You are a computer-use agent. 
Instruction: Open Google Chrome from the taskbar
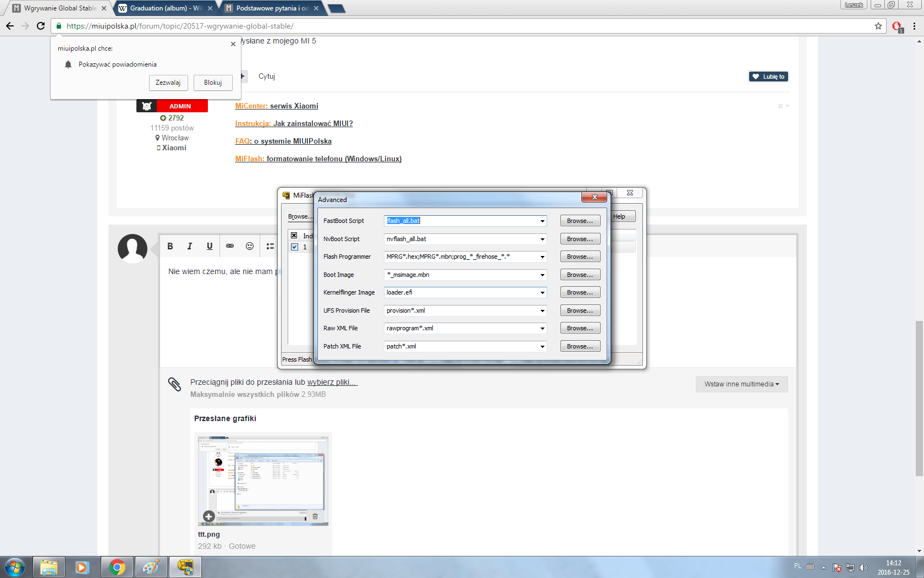(x=117, y=567)
